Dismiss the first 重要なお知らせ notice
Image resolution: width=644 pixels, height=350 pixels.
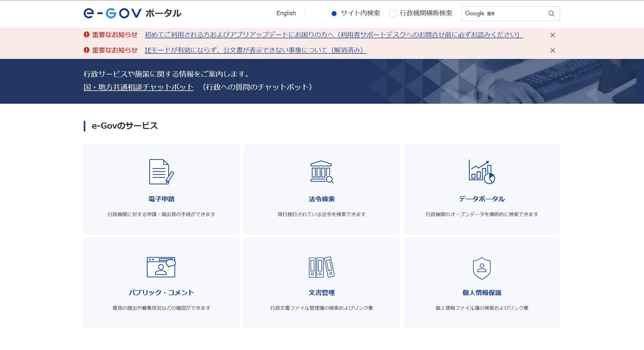pyautogui.click(x=552, y=35)
